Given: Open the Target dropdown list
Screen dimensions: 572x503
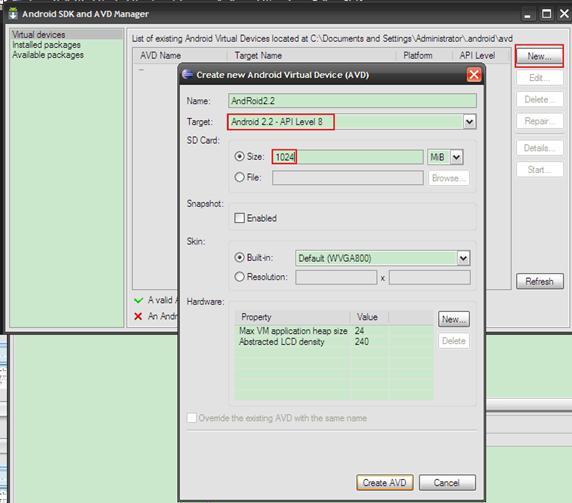Looking at the screenshot, I should [x=469, y=122].
